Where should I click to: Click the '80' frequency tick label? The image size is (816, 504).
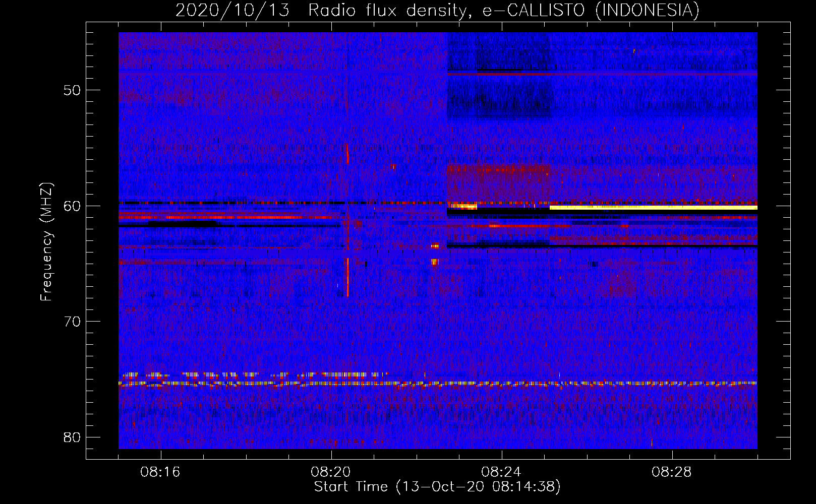coord(72,437)
